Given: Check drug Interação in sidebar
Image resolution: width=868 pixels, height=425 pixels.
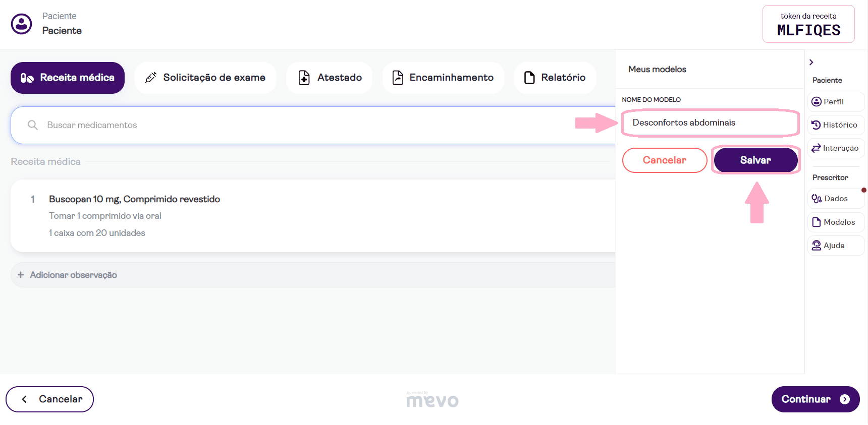Looking at the screenshot, I should pos(836,148).
